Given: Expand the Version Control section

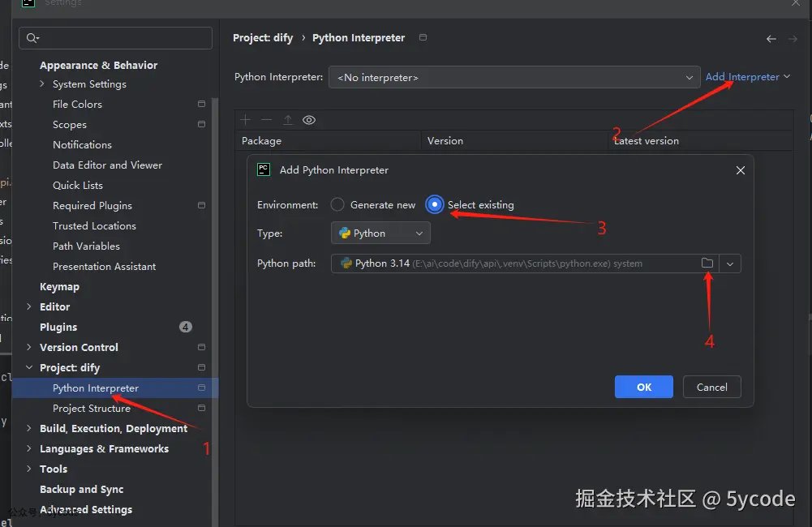Looking at the screenshot, I should 29,347.
